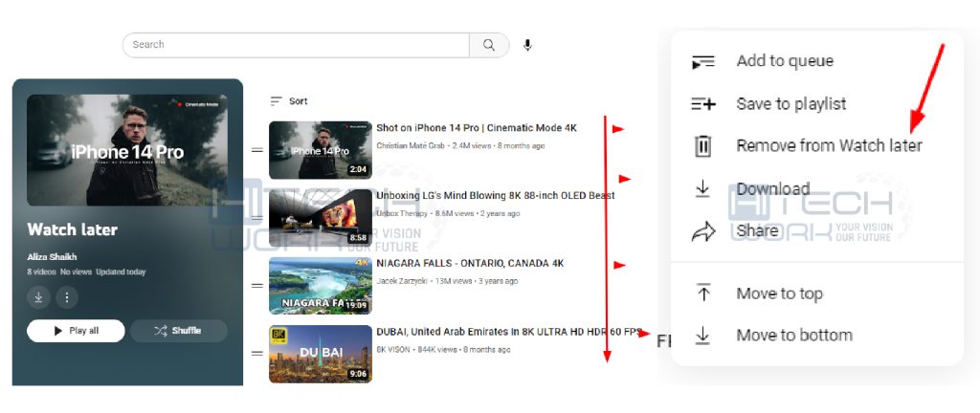Image resolution: width=980 pixels, height=413 pixels.
Task: Open channel Unbox Therapy
Action: (402, 213)
